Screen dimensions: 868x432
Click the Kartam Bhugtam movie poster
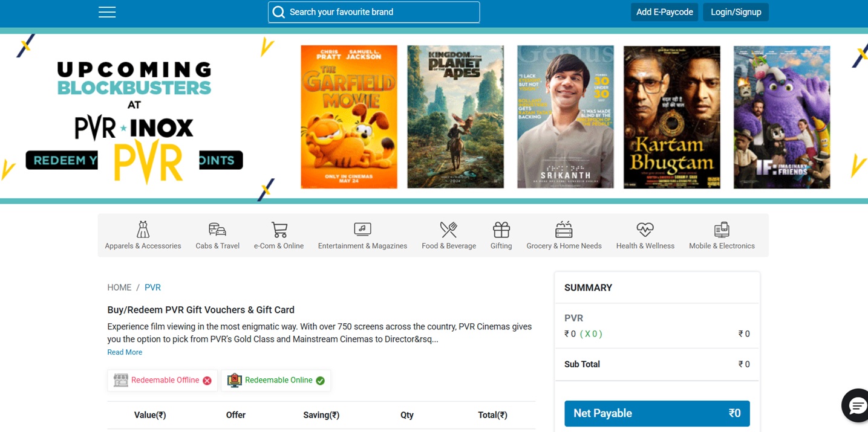672,117
